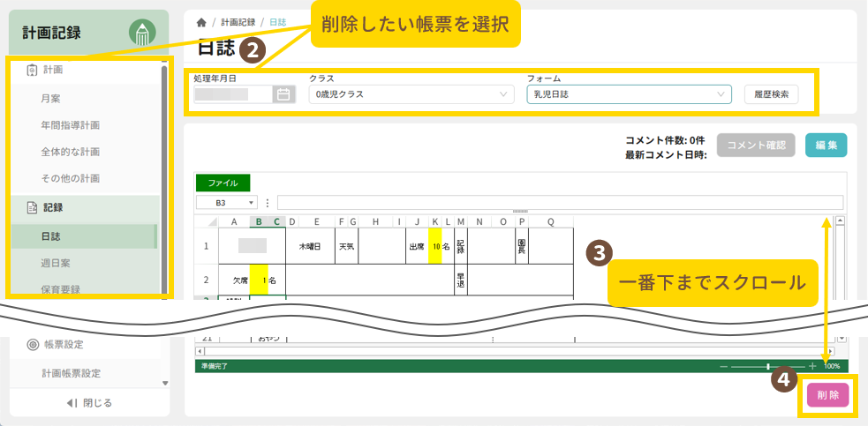Select 月案 in the sidebar
Image resolution: width=868 pixels, height=426 pixels.
[x=50, y=99]
